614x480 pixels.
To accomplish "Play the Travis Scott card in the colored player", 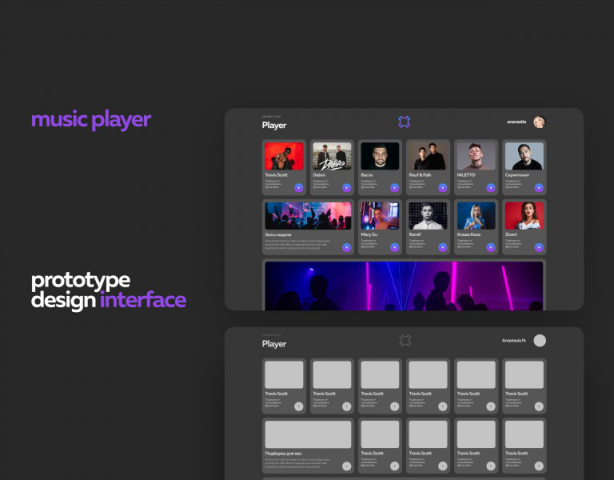I will [x=299, y=188].
